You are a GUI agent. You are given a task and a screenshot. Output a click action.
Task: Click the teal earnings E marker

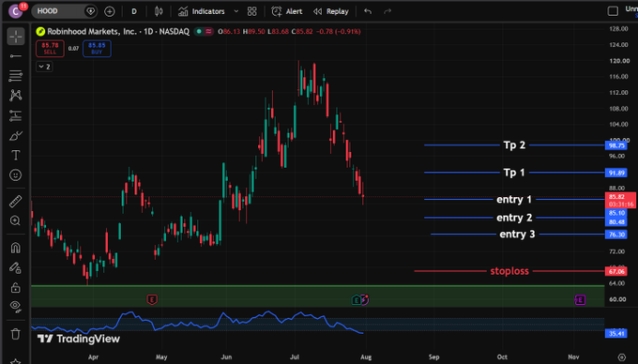click(x=356, y=300)
